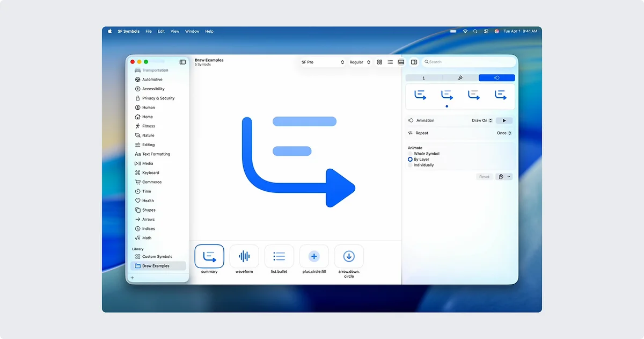
Task: Open the Draw On animation dropdown
Action: click(x=482, y=120)
